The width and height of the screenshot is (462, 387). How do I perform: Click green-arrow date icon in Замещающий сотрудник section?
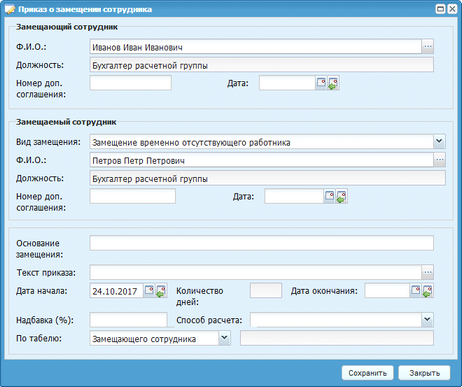point(333,83)
